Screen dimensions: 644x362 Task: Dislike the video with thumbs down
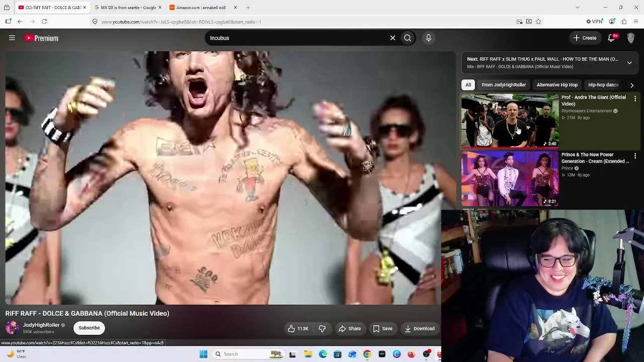click(322, 329)
